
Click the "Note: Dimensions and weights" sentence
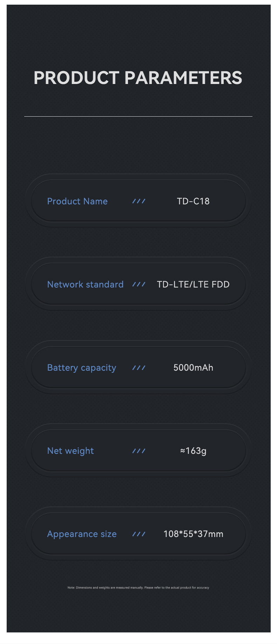tap(105, 587)
